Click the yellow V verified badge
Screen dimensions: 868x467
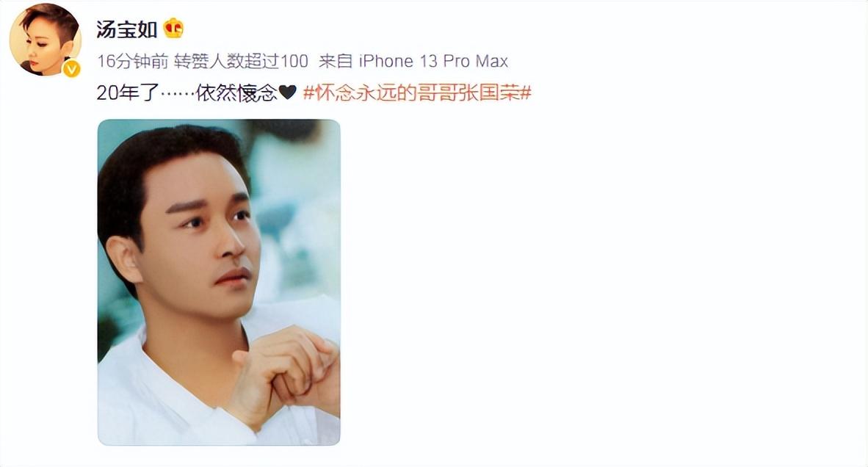(x=72, y=68)
